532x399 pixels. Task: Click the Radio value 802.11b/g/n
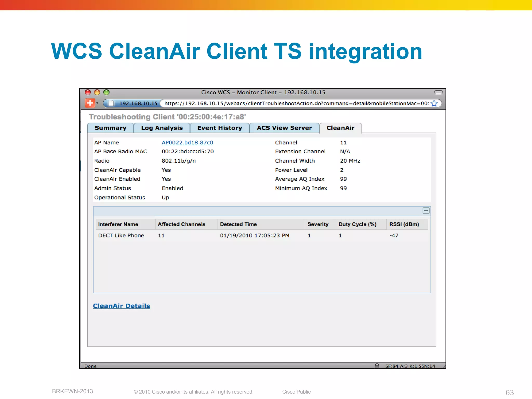179,161
